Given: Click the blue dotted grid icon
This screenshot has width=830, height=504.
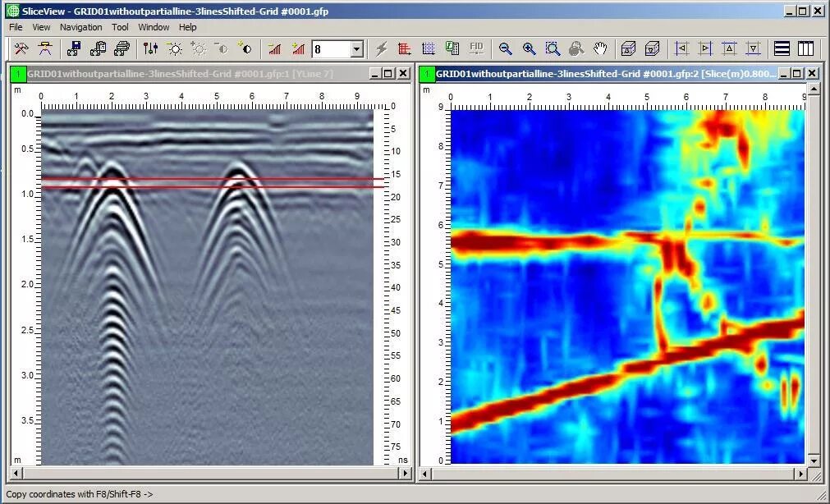Looking at the screenshot, I should (x=429, y=48).
